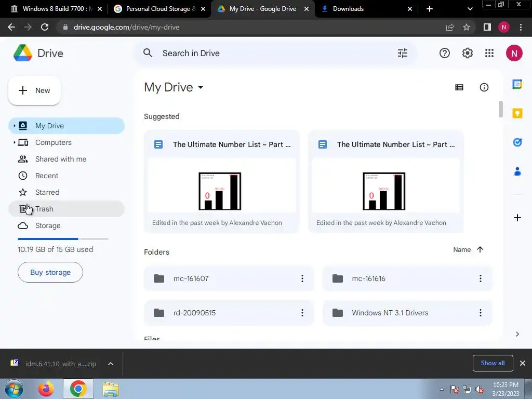Screen dimensions: 532x399
Task: Open the Windows Start orb
Action: [x=14, y=389]
